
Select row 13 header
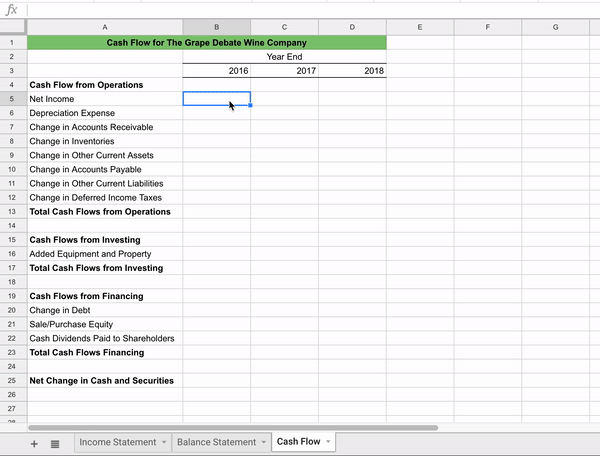13,212
